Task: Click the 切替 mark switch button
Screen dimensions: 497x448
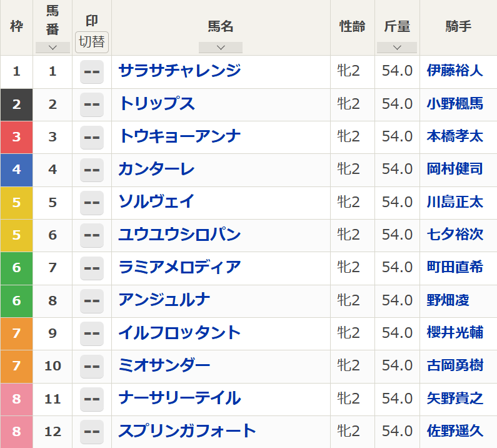Action: [92, 42]
